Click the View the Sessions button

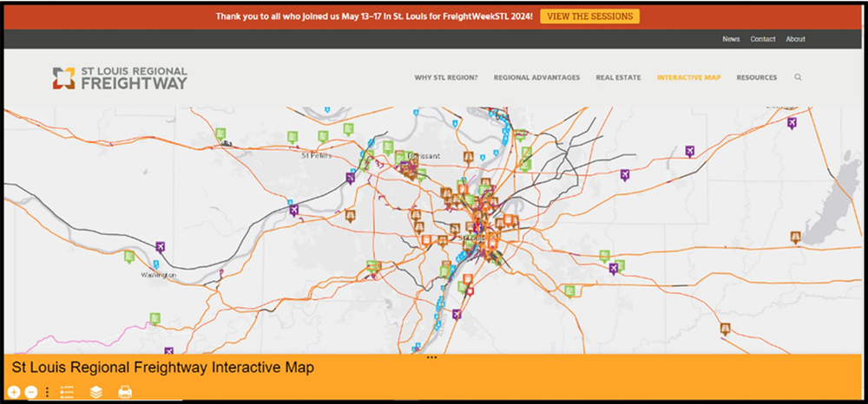coord(589,16)
